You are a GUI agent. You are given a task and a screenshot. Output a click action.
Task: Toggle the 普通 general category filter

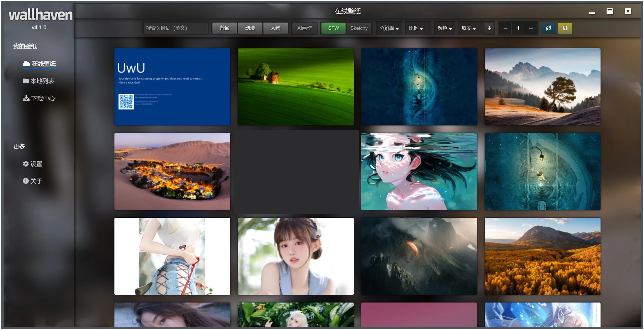click(224, 28)
